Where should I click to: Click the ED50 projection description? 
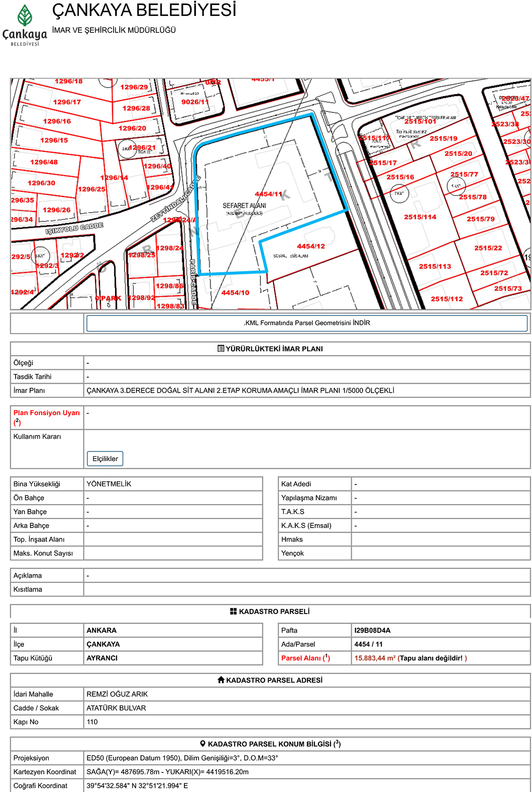[x=182, y=758]
